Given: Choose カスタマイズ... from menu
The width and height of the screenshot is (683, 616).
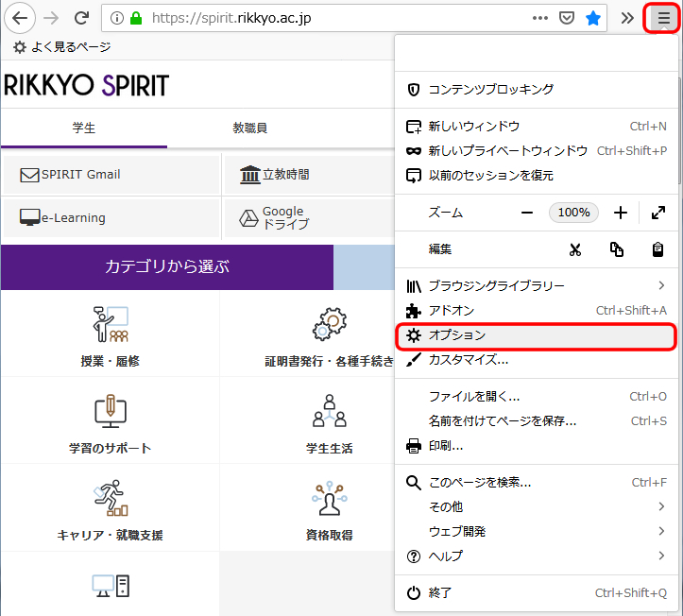Looking at the screenshot, I should pos(536,360).
